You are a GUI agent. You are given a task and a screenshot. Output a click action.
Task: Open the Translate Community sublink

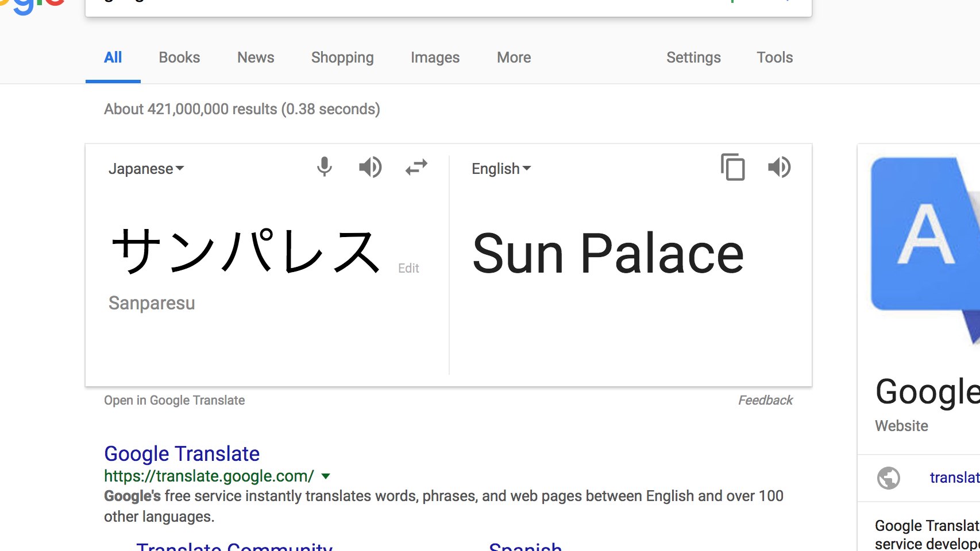point(234,546)
